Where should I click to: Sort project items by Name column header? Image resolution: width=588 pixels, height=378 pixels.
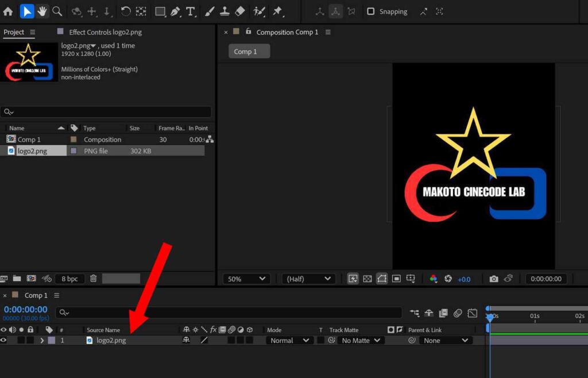[17, 128]
